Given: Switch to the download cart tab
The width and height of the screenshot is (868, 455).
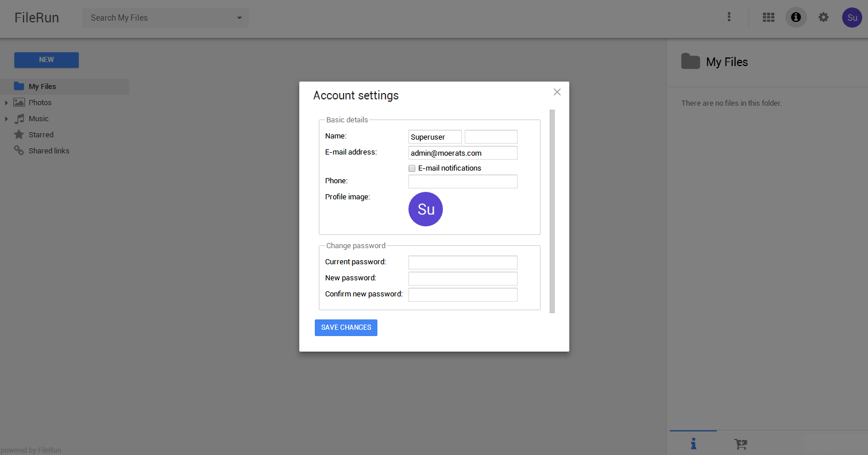Looking at the screenshot, I should [740, 444].
